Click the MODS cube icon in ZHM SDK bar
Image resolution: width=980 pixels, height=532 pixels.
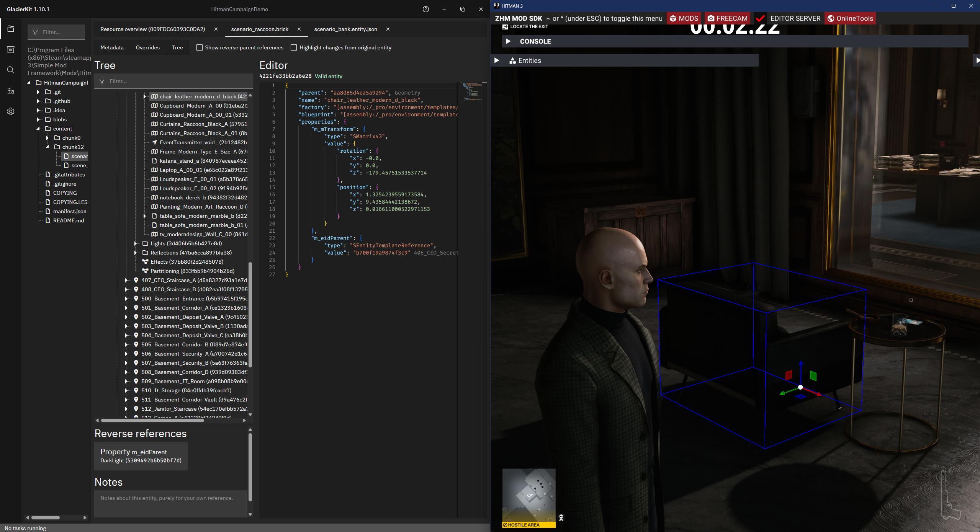click(x=673, y=18)
